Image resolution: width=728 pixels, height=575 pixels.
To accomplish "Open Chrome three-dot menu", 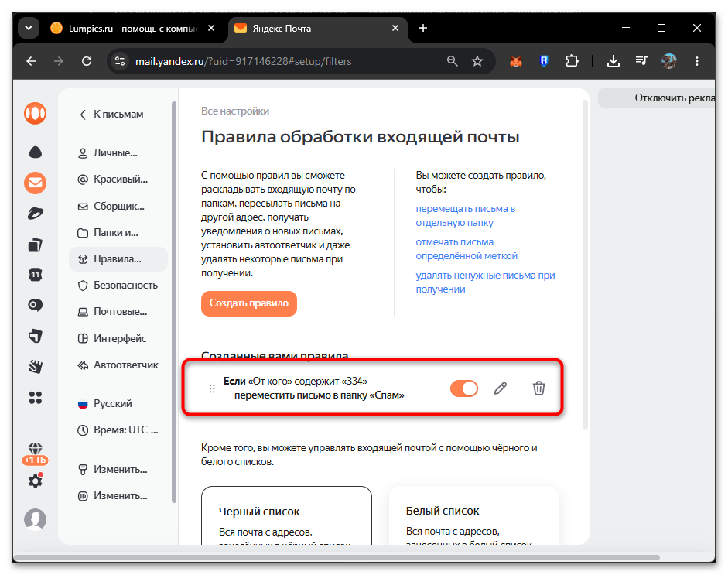I will (x=697, y=61).
